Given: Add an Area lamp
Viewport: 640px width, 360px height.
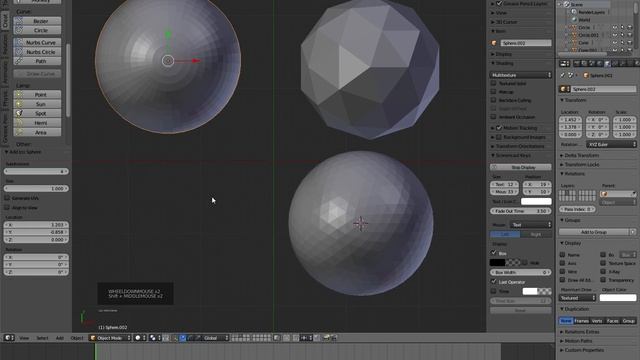Looking at the screenshot, I should coord(37,132).
